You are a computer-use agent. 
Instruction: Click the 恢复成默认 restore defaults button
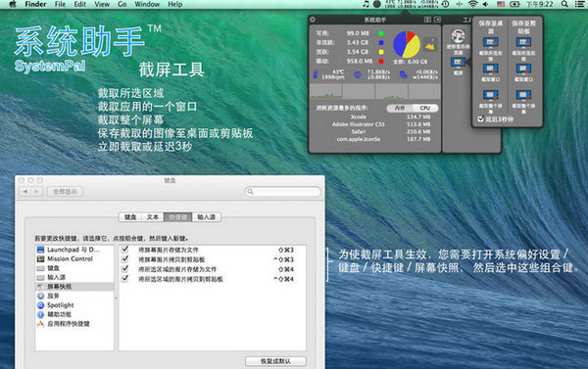click(x=275, y=361)
